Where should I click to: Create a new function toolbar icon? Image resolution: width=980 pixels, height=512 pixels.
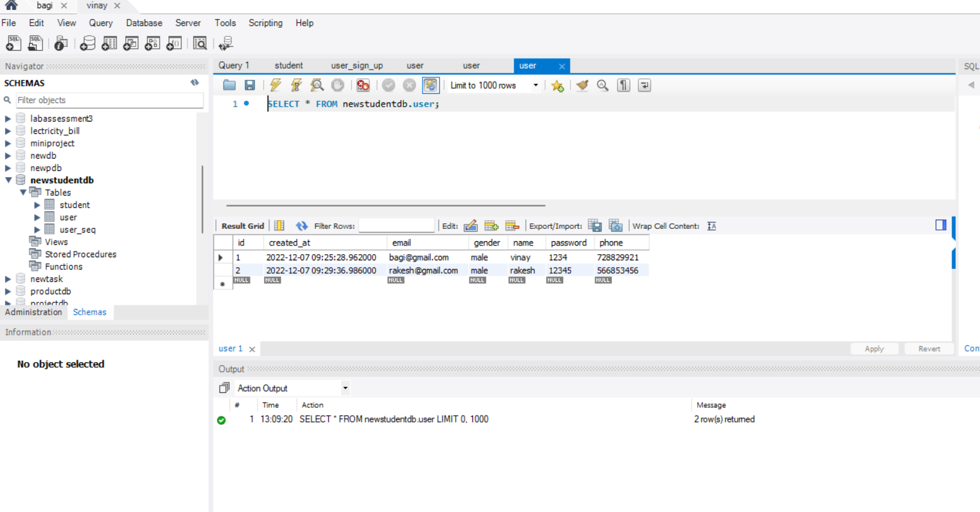pyautogui.click(x=174, y=43)
